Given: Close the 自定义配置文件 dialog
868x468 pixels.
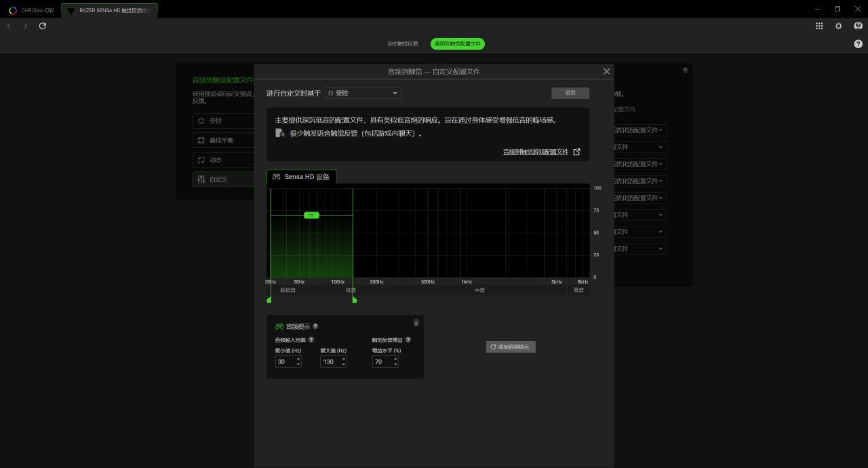Looking at the screenshot, I should tap(606, 71).
